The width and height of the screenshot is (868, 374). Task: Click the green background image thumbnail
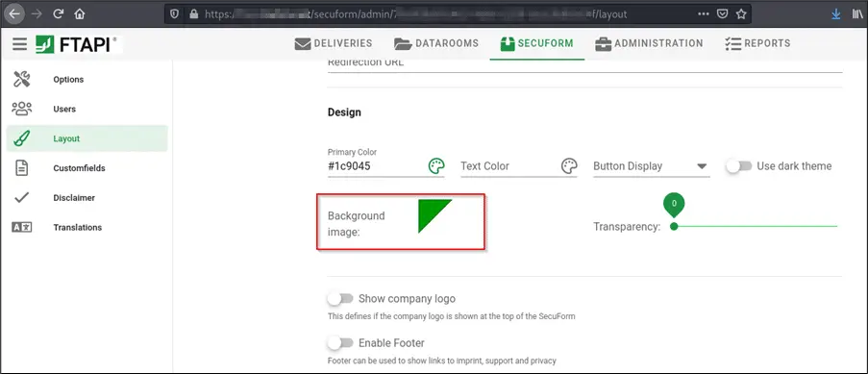point(435,216)
